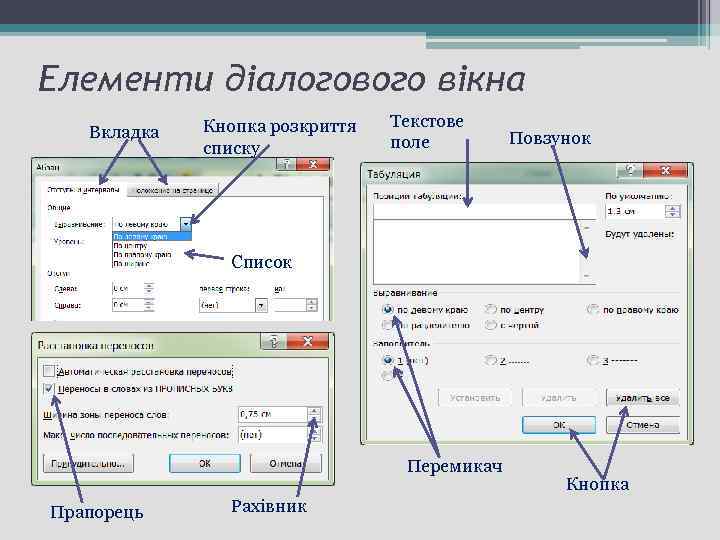Select по центру radio button
720x540 pixels.
(490, 310)
